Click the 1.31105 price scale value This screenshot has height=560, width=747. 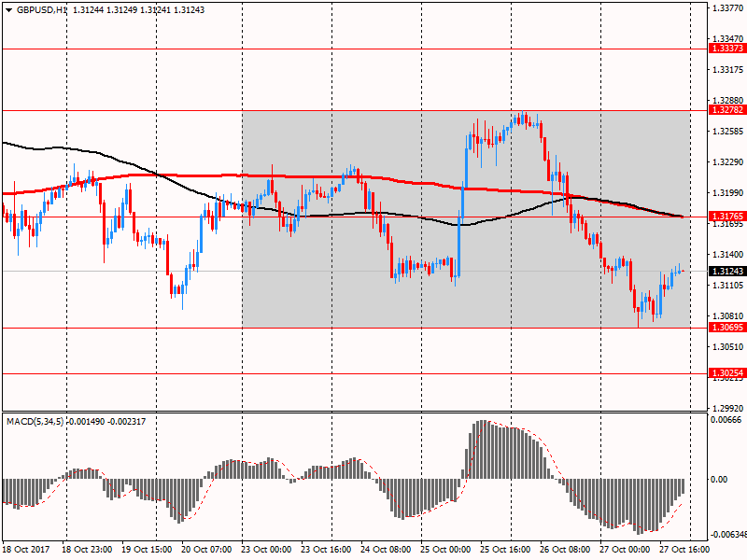click(728, 286)
